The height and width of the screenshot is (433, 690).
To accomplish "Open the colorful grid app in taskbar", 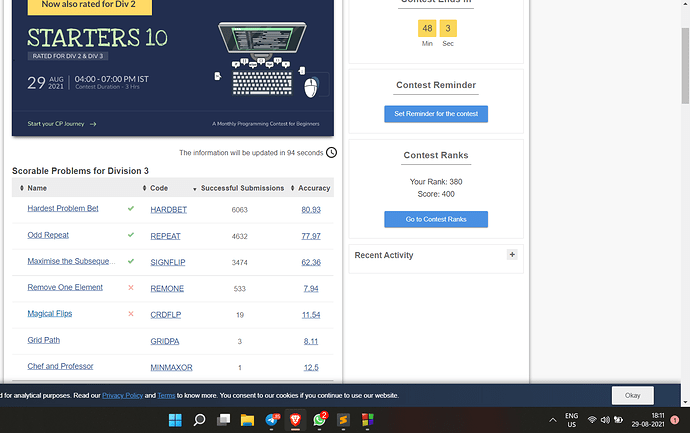I will click(x=367, y=420).
